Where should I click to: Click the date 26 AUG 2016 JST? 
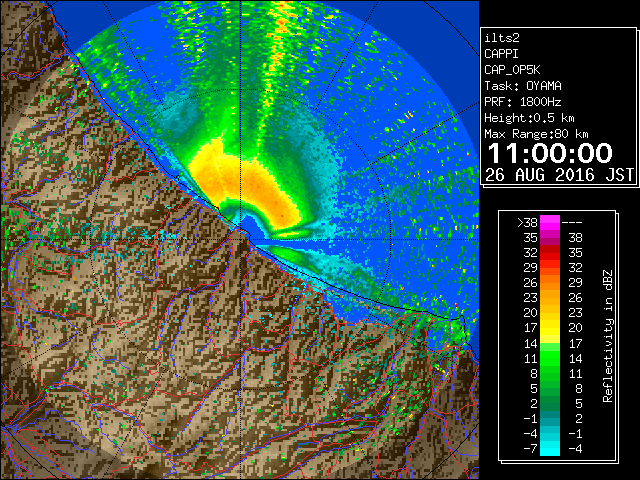coord(560,175)
